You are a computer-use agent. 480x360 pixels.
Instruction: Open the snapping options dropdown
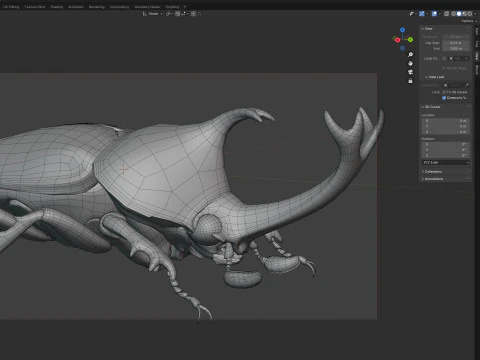tap(184, 14)
